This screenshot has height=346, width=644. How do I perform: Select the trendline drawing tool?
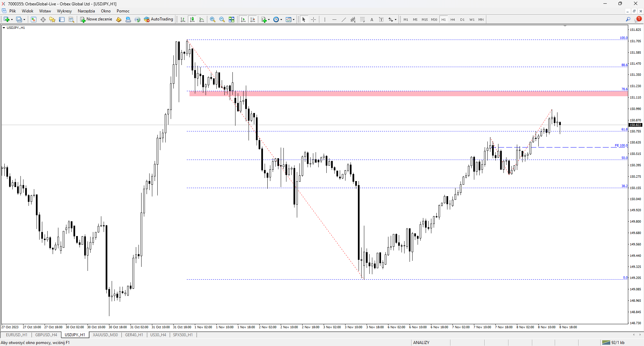[x=343, y=19]
